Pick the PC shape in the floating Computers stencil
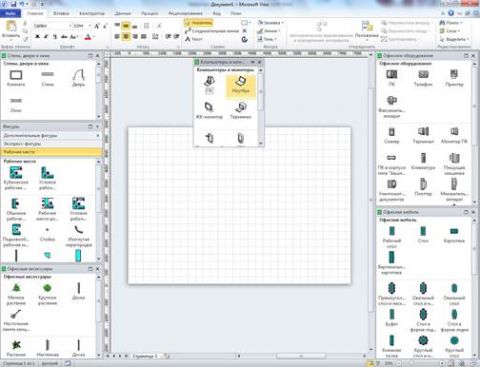 click(209, 85)
